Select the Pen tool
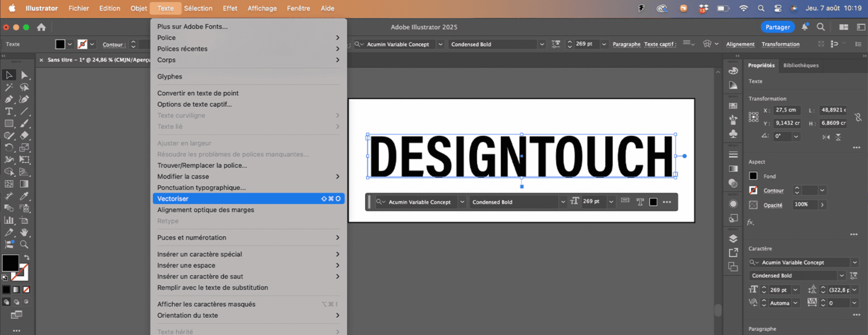868x335 pixels. tap(9, 99)
